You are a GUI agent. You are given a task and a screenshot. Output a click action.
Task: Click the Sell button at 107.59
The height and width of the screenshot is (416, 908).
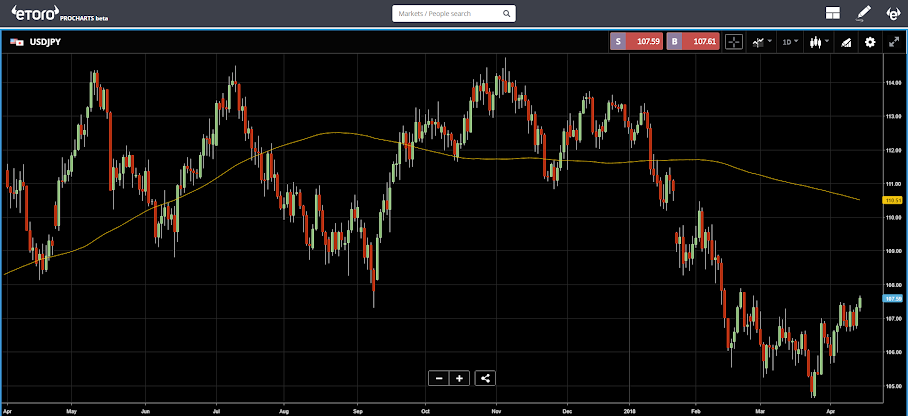pos(636,42)
